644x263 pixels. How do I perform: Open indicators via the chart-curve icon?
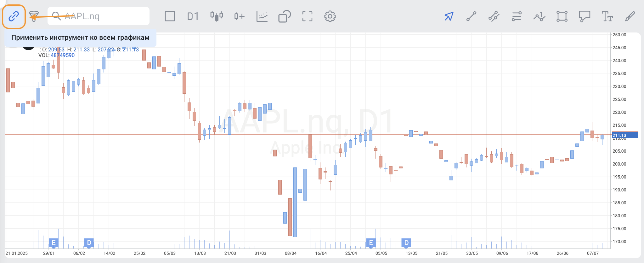(262, 16)
